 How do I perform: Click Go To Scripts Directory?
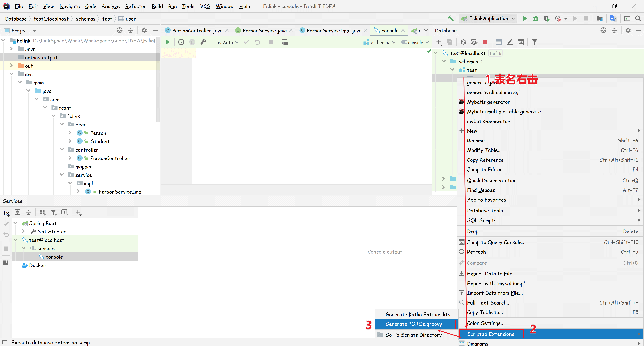[x=414, y=335]
